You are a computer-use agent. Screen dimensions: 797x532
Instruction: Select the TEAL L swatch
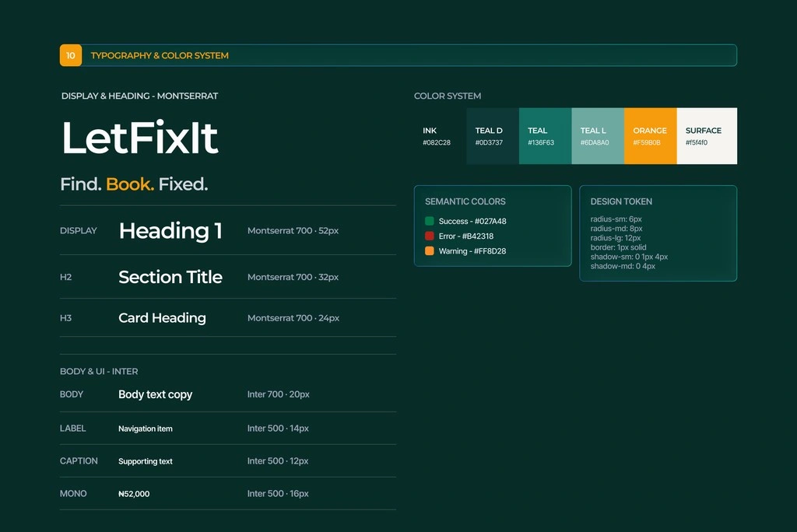(598, 135)
